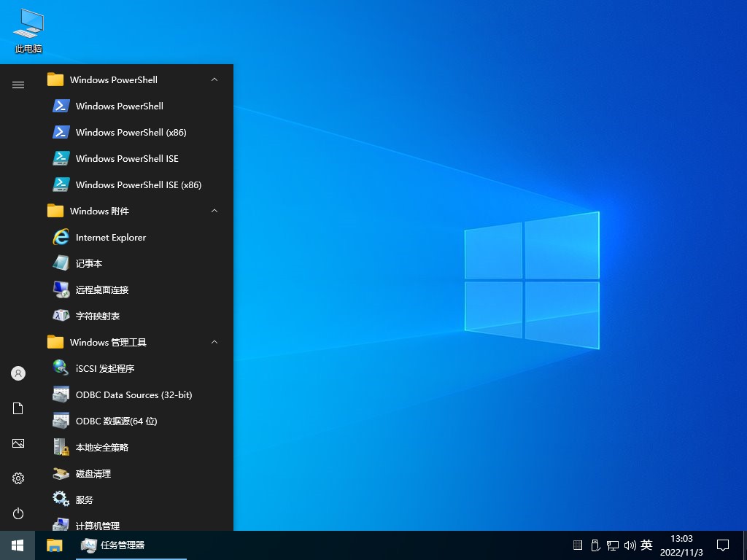Expand the Start menu hamburger navigation

[18, 85]
